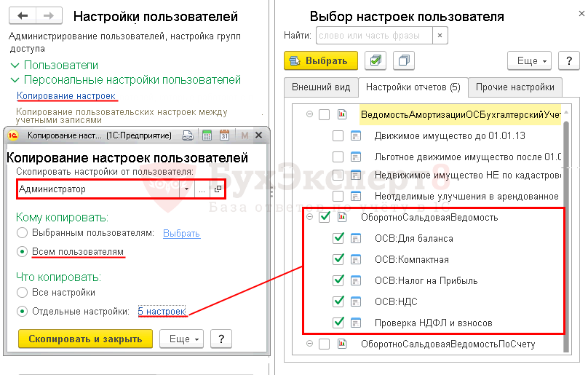This screenshot has width=588, height=375.
Task: Click the printer icon in dialog title bar
Action: coord(188,135)
